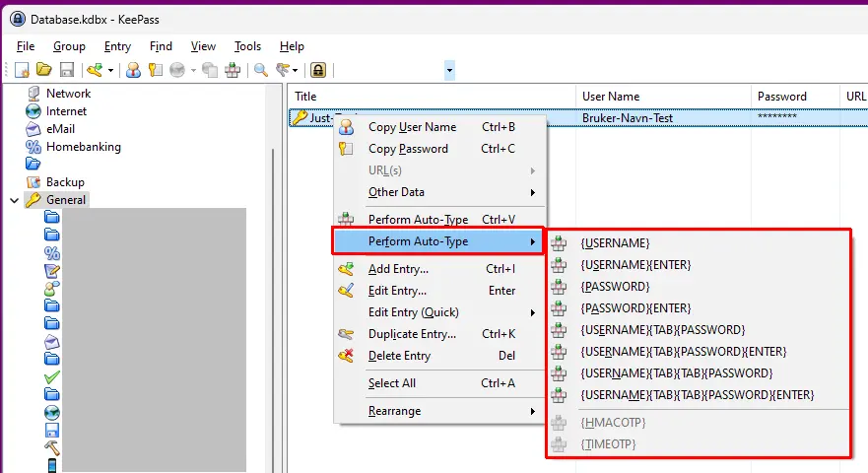This screenshot has height=473, width=868.
Task: Open the Find menu
Action: pos(161,46)
